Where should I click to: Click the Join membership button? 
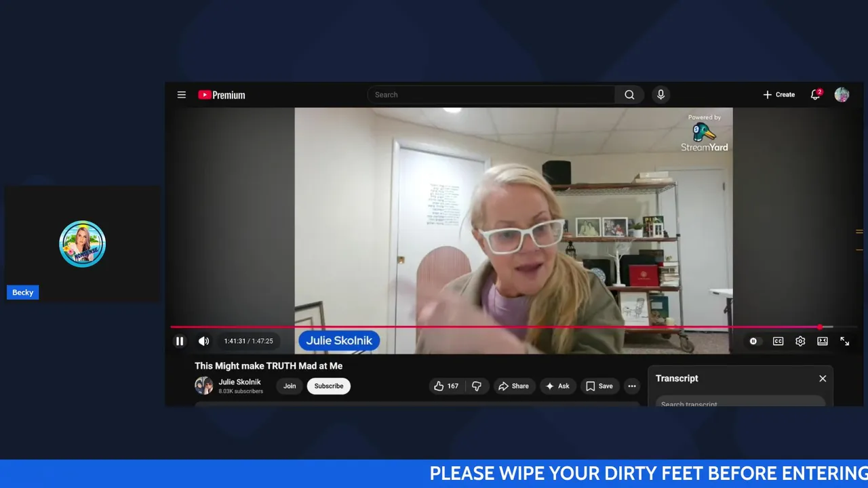tap(290, 386)
